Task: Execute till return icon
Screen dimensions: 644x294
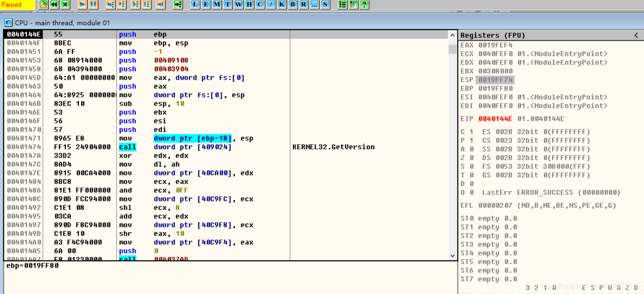Action: pyautogui.click(x=160, y=4)
